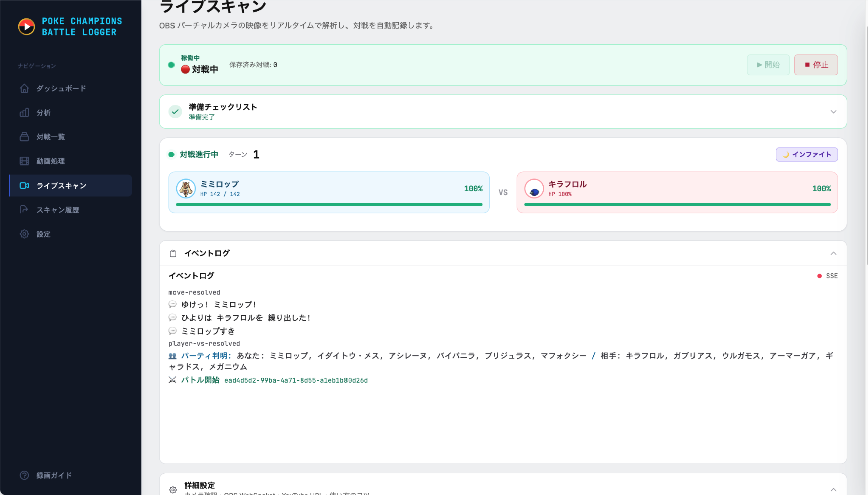Expand the 準備チェックリスト chevron
868x495 pixels.
click(x=833, y=112)
